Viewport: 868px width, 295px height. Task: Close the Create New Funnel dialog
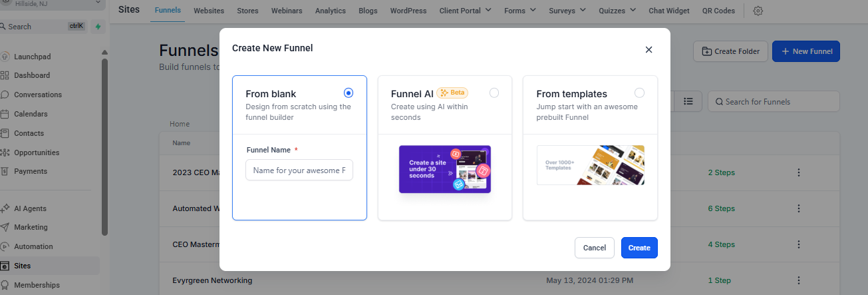[649, 49]
